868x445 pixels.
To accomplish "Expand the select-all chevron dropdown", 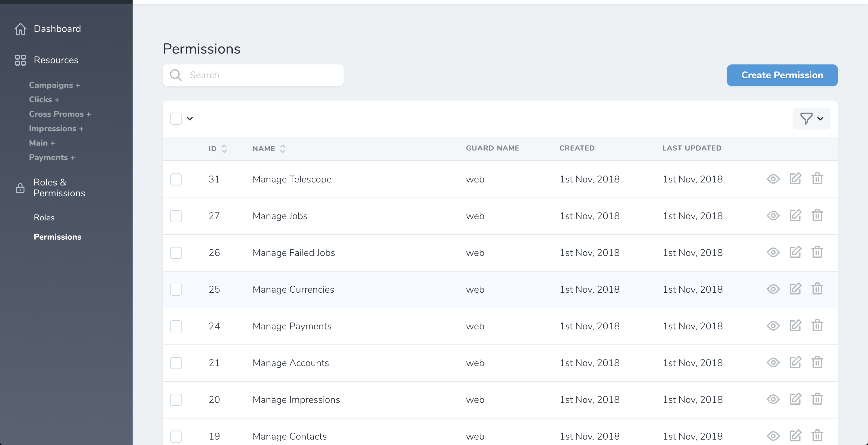I will click(190, 119).
